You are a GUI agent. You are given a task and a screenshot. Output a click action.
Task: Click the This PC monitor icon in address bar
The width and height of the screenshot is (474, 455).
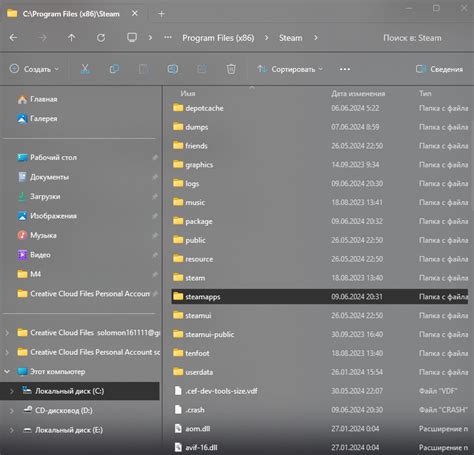point(132,37)
